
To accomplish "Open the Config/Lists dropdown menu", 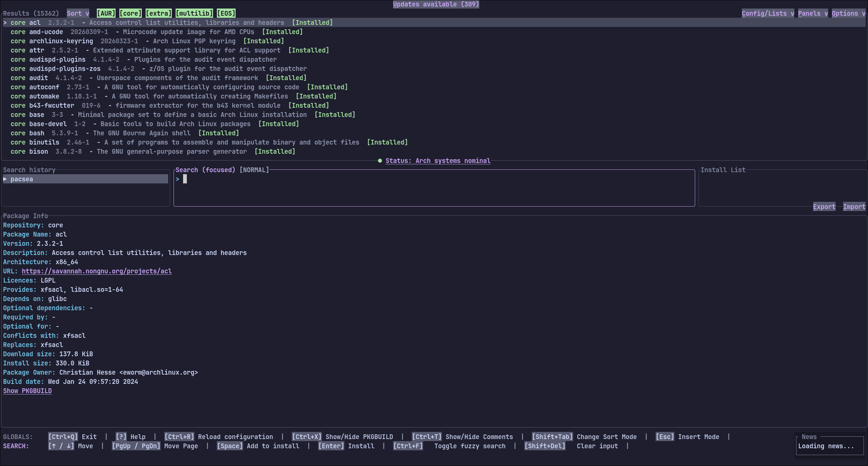I will click(x=768, y=13).
